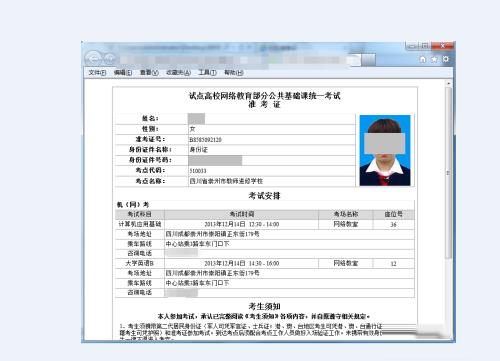Click the exam time 12:30 - 14:00
500x361 pixels.
[x=264, y=224]
